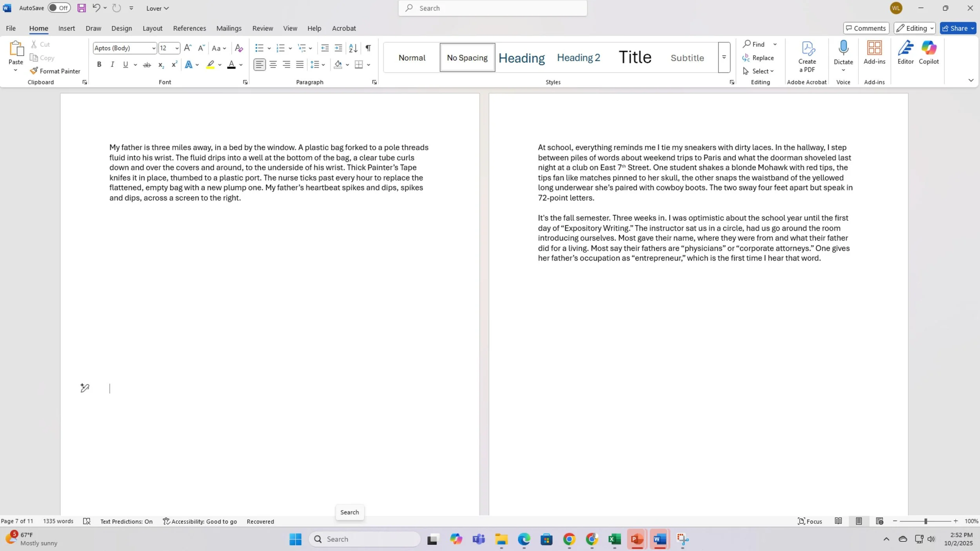980x551 pixels.
Task: Click the Copilot draft pen icon in the page margin
Action: (85, 388)
